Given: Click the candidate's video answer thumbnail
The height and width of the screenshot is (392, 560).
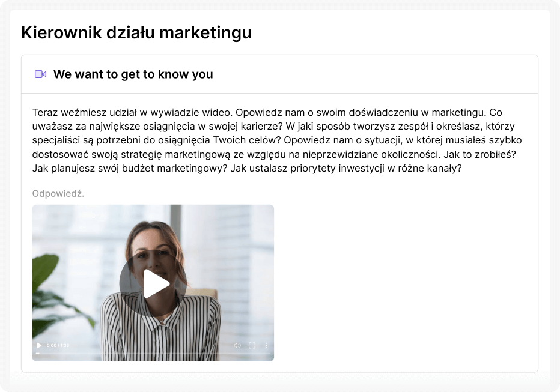Looking at the screenshot, I should (153, 283).
